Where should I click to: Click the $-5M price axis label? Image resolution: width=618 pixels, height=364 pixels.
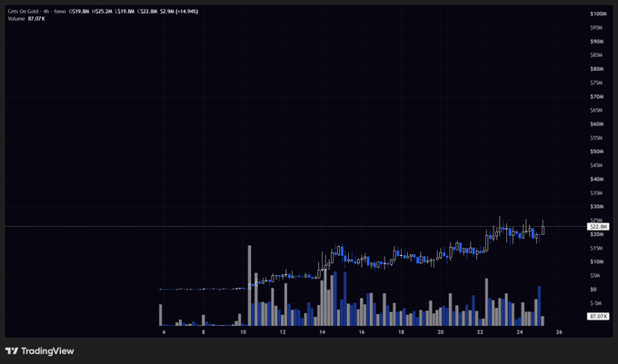coord(596,303)
